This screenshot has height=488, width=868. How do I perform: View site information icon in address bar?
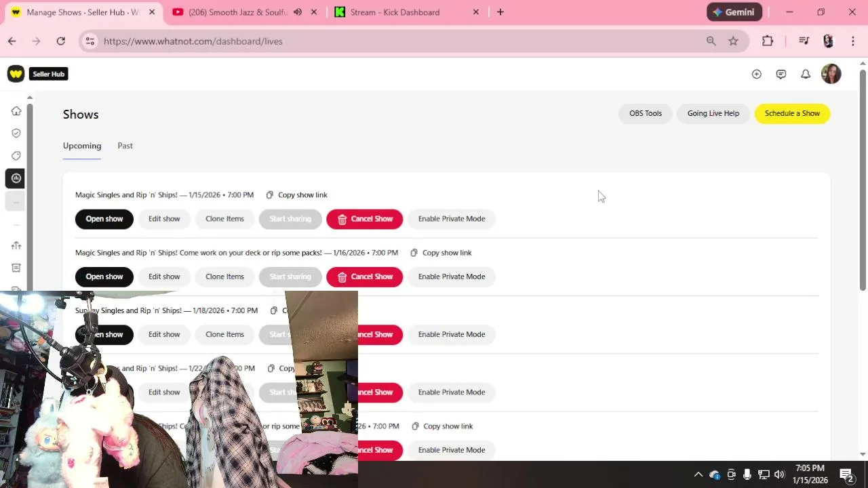click(x=90, y=41)
